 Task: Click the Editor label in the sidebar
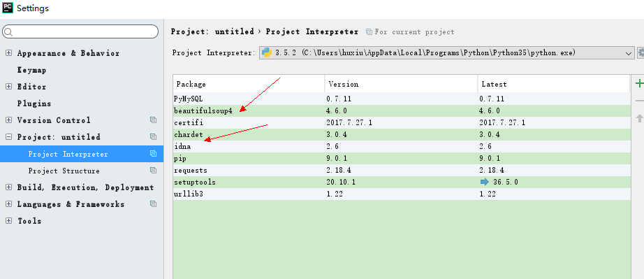click(31, 87)
